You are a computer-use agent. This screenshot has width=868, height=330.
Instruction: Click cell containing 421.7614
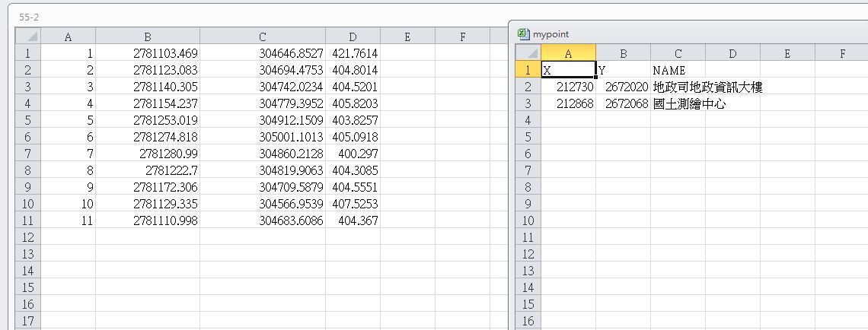(x=353, y=54)
